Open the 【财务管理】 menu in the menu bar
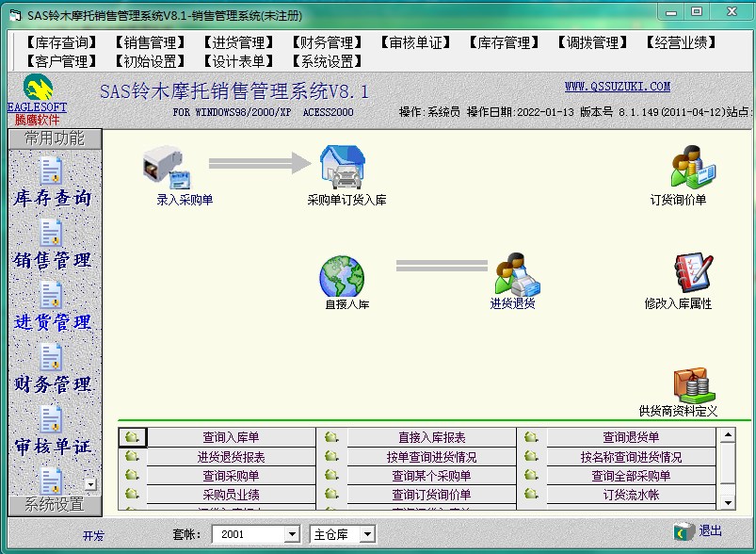Screen dimensions: 756x554 click(328, 43)
